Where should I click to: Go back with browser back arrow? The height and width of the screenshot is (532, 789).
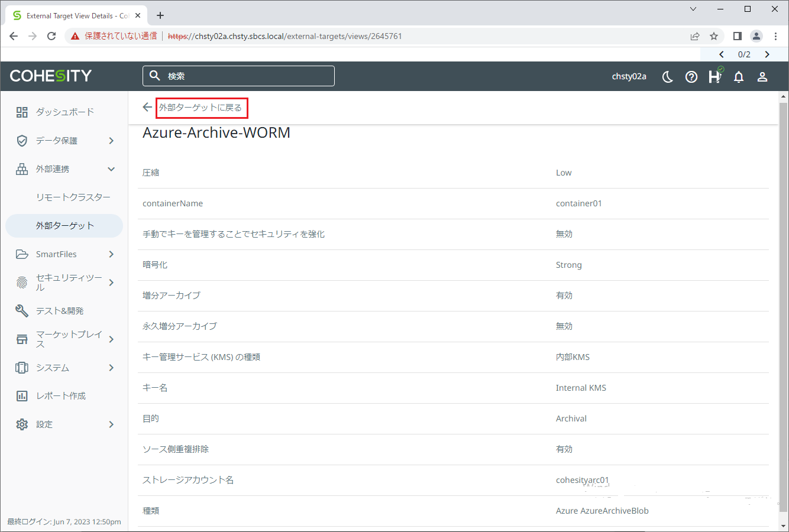click(14, 36)
